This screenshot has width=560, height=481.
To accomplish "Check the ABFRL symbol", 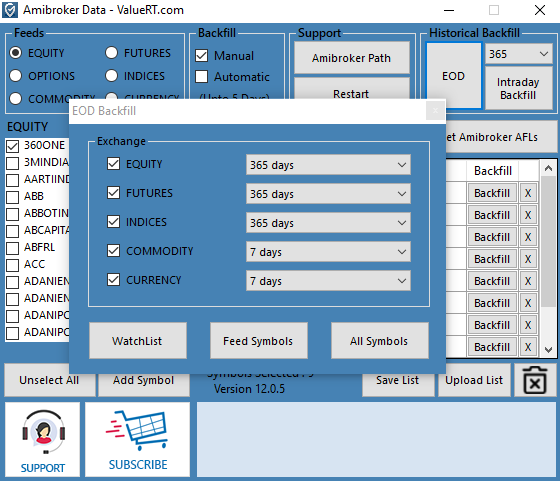I will pos(12,248).
